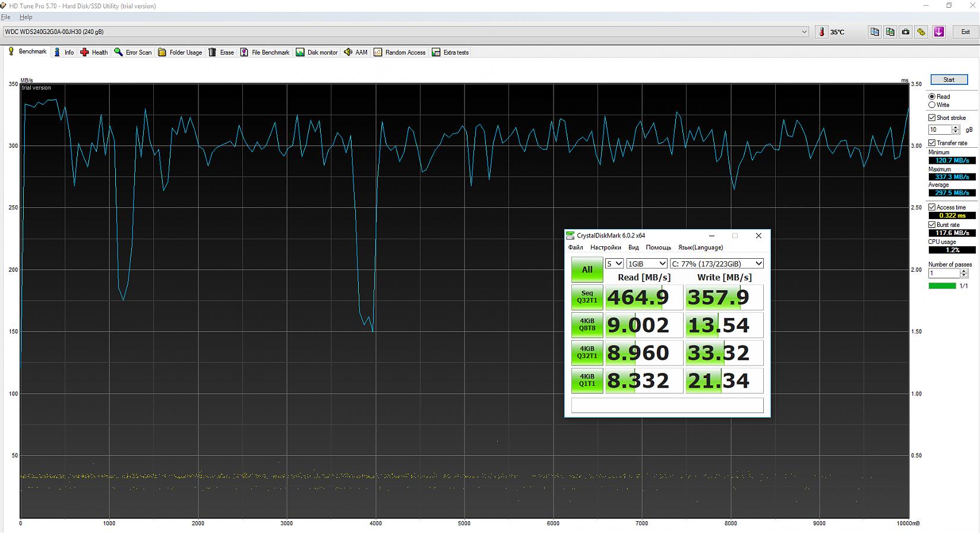The height and width of the screenshot is (533, 980).
Task: Click the yellow options tool icon
Action: pyautogui.click(x=921, y=32)
